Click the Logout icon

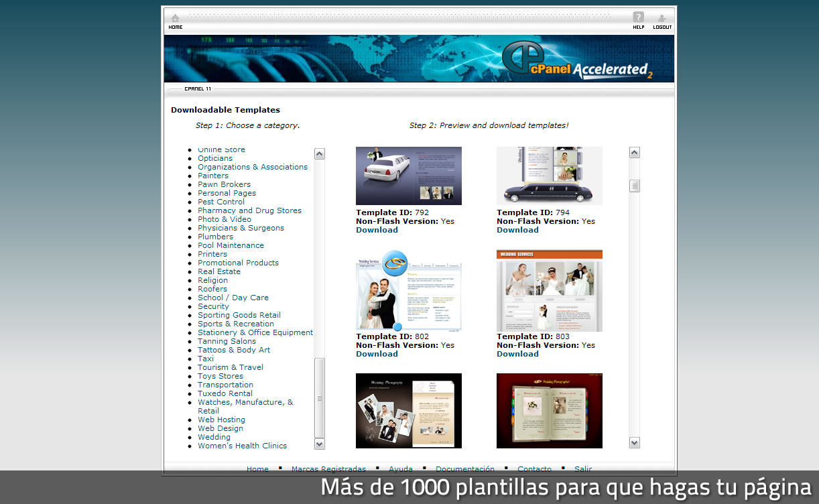coord(661,21)
